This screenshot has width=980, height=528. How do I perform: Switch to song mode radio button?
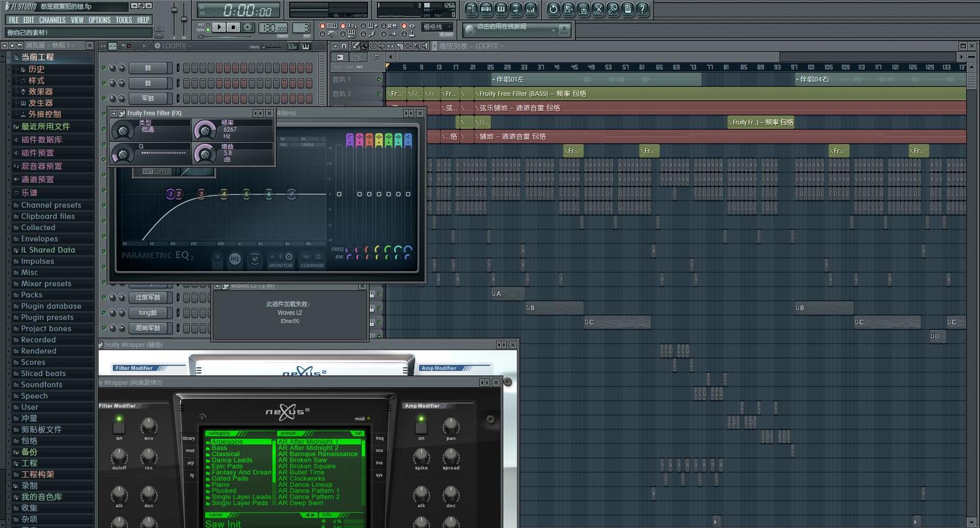208,30
